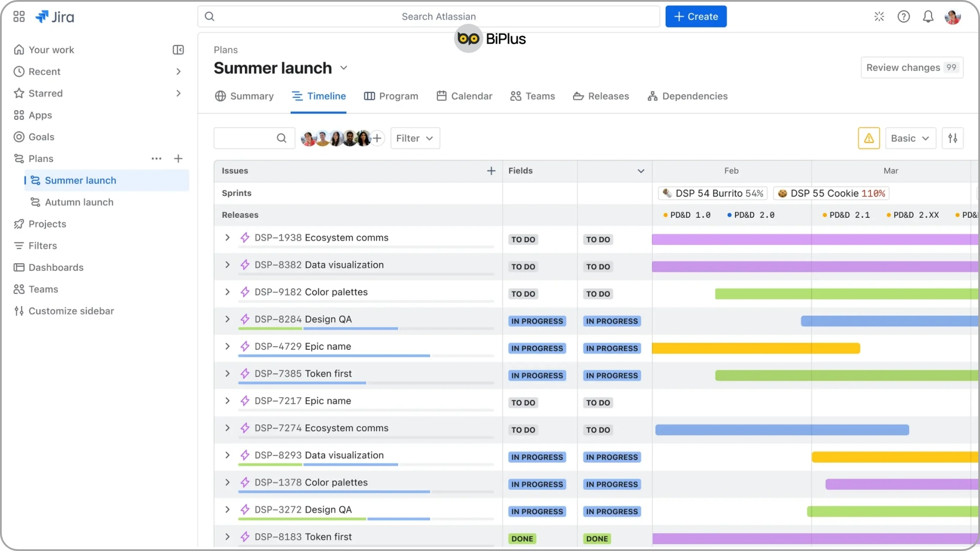Open the Basic color-by dropdown
This screenshot has height=551, width=980.
(x=910, y=138)
